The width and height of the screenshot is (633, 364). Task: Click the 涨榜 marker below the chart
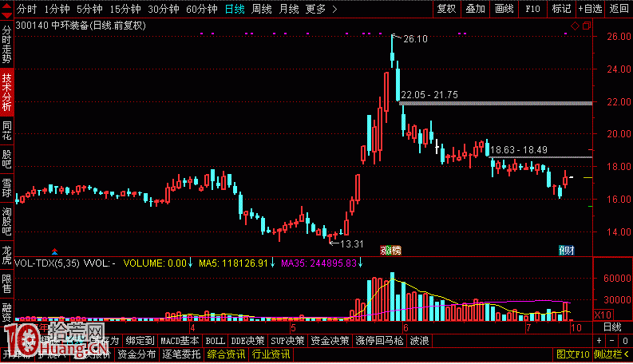pyautogui.click(x=391, y=251)
